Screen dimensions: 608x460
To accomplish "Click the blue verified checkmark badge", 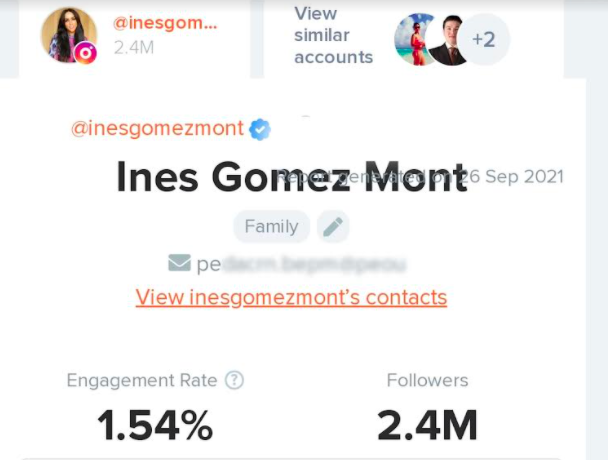I will [x=260, y=128].
